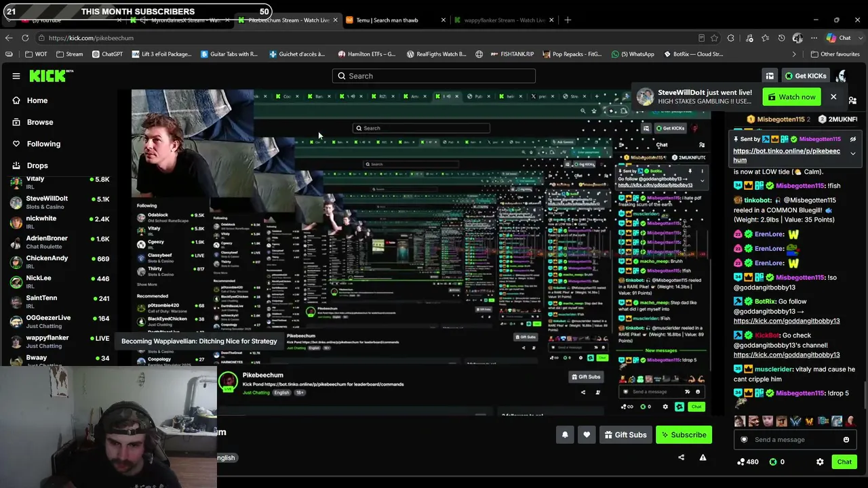This screenshot has width=868, height=488.
Task: Open the user profile avatar menu
Action: tap(842, 76)
